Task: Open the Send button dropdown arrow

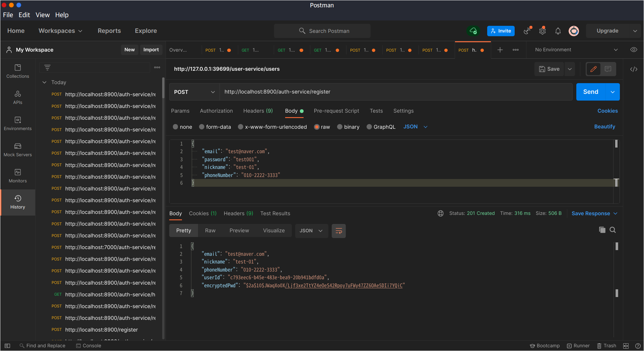Action: (613, 92)
